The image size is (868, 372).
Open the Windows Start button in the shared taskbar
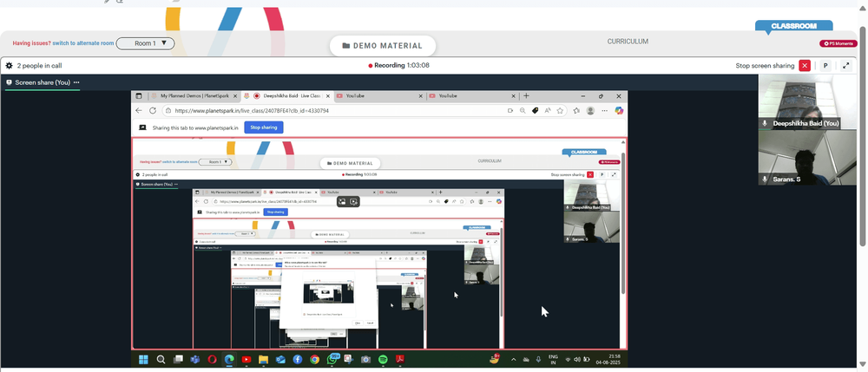(143, 359)
